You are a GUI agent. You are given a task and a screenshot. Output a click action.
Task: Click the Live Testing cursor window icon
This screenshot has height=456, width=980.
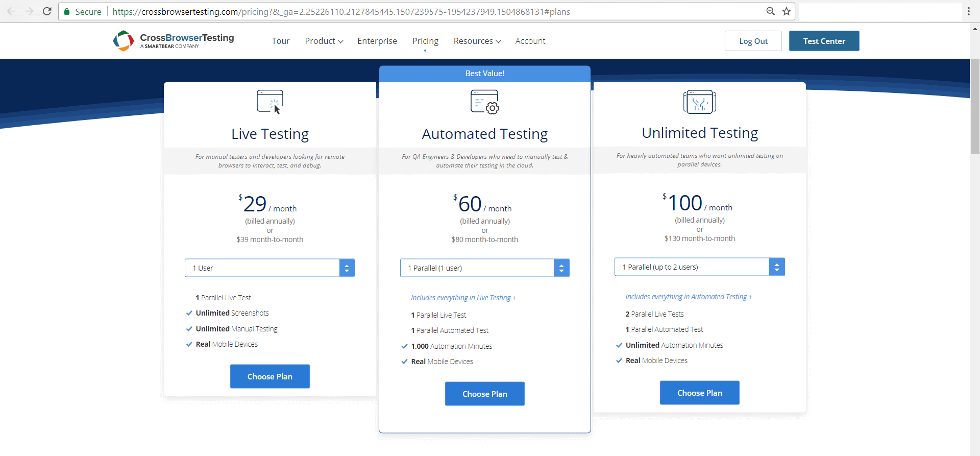click(270, 102)
